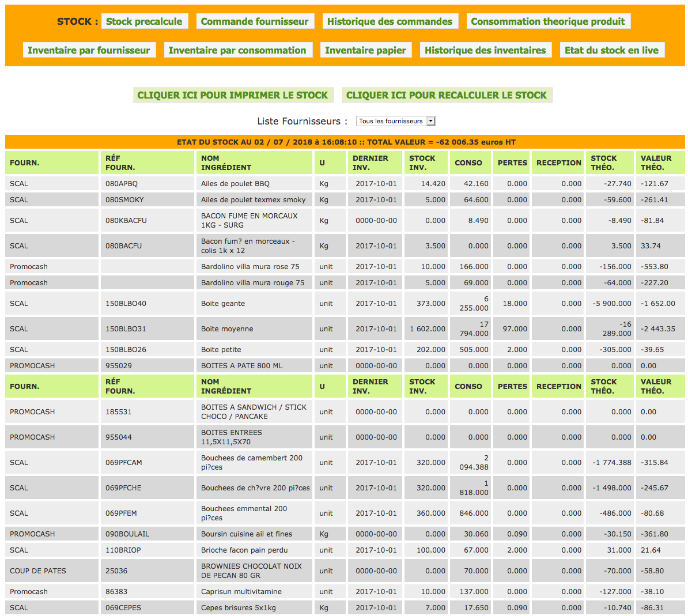Click first CONSO column header

point(470,162)
